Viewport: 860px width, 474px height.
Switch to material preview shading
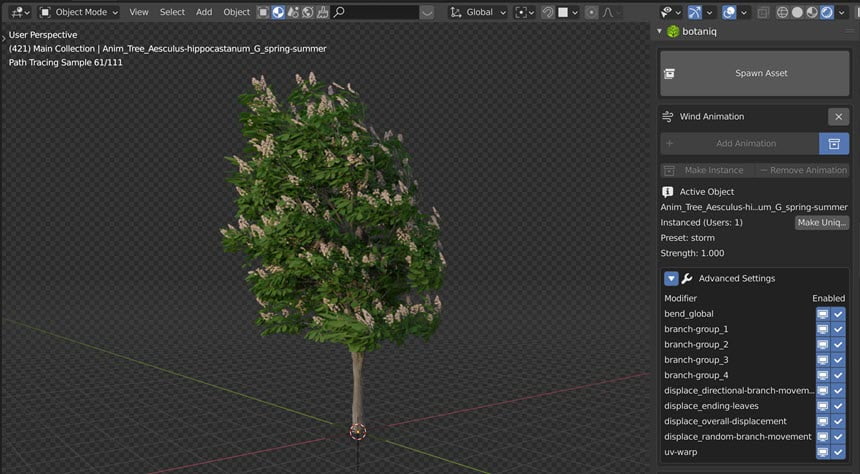click(x=812, y=12)
